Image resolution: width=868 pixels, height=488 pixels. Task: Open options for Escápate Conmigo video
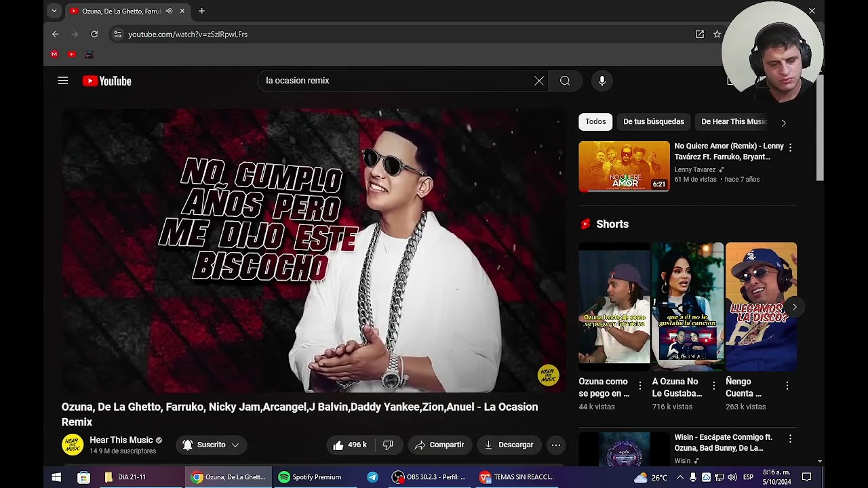click(790, 439)
